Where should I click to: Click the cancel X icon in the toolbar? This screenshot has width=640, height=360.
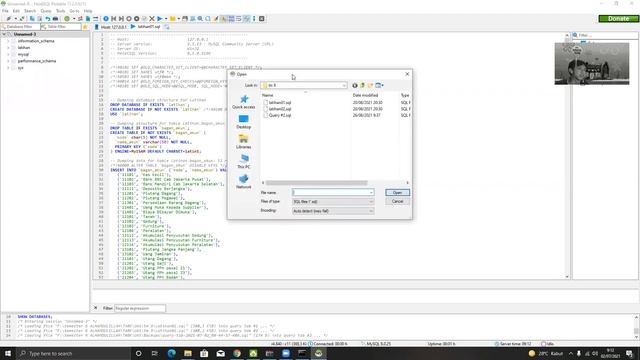click(x=151, y=19)
